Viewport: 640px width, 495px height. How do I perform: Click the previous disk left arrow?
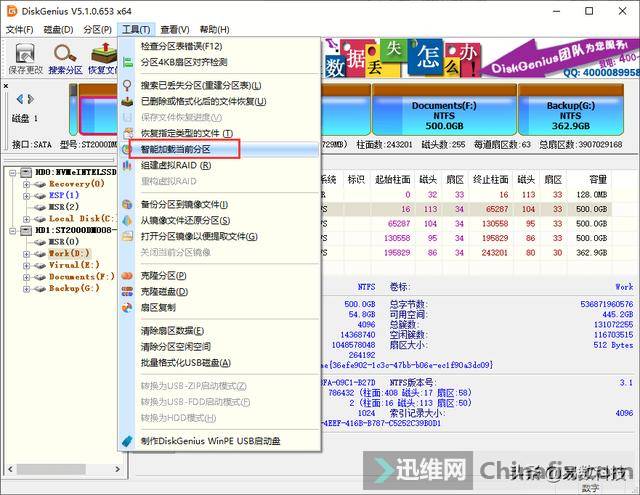pyautogui.click(x=18, y=98)
